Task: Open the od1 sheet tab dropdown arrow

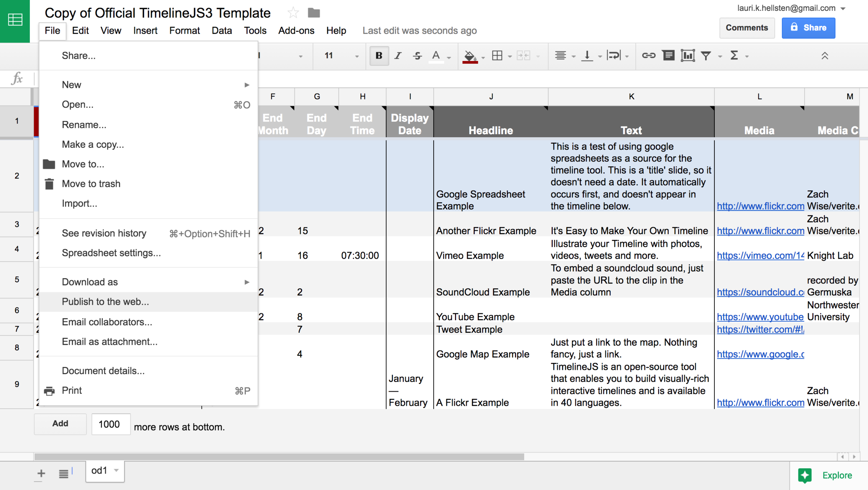Action: click(x=116, y=470)
